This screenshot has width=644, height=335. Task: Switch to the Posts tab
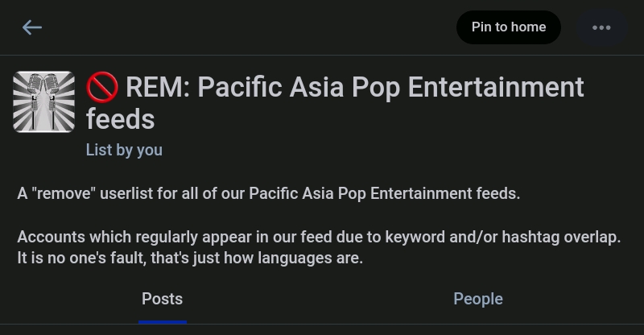[x=162, y=299]
